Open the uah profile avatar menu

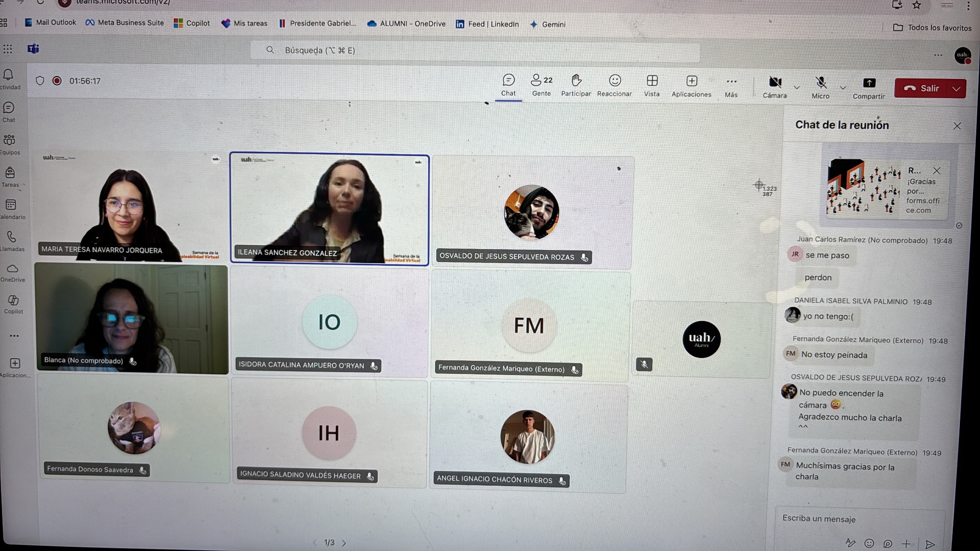(962, 56)
